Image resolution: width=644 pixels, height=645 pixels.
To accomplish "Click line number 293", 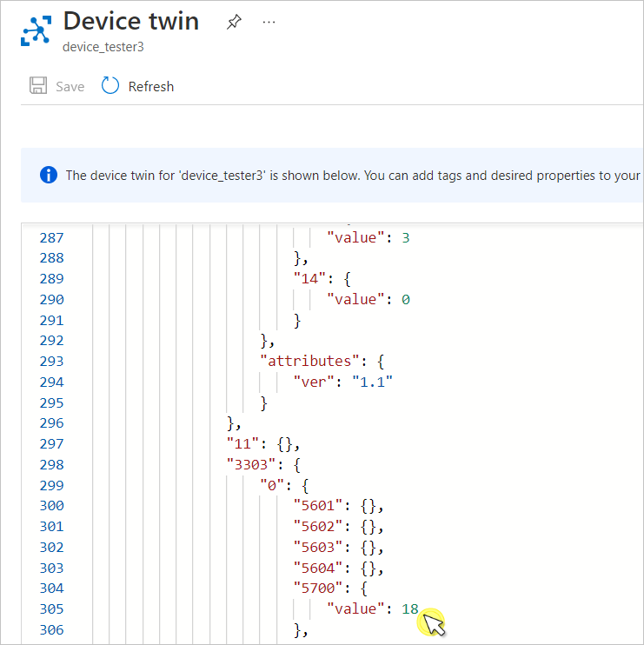I will click(52, 361).
